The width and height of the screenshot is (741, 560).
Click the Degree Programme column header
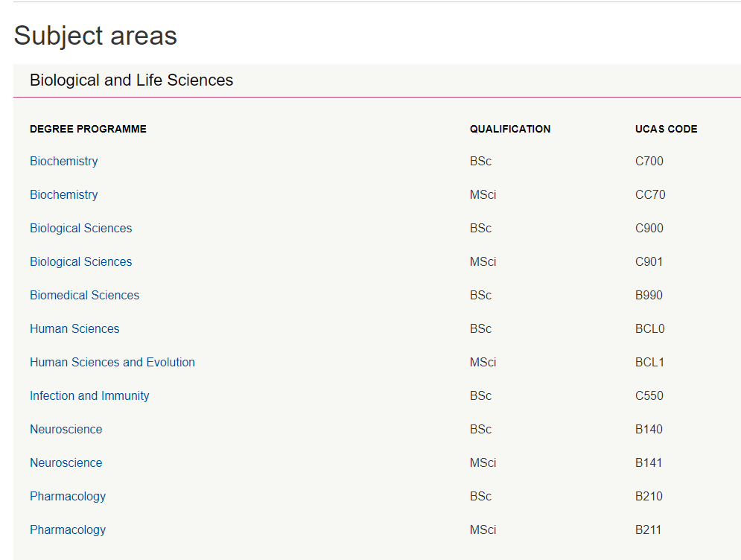89,129
